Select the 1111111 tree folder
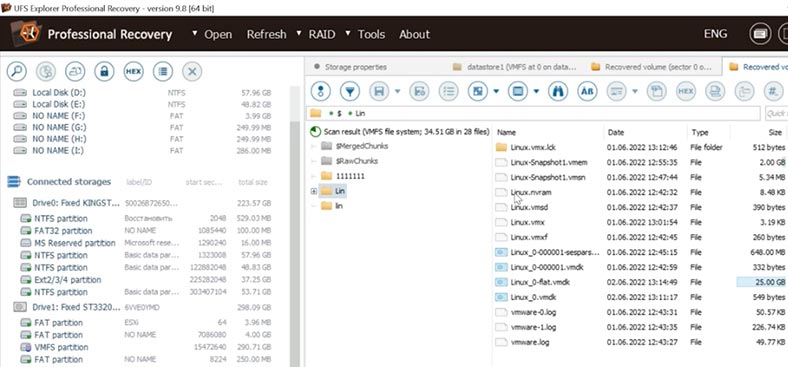 pos(350,176)
